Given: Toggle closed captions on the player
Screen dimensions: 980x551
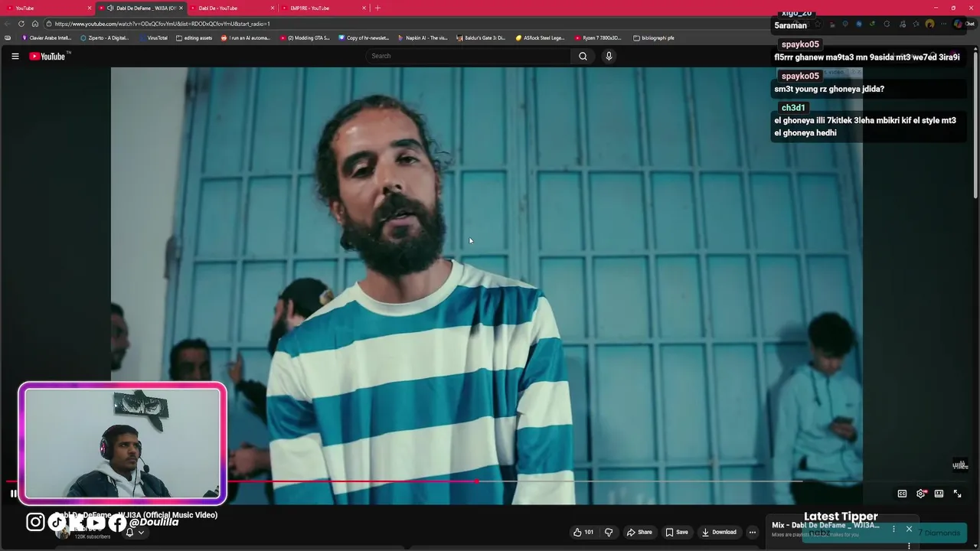Looking at the screenshot, I should tap(902, 494).
